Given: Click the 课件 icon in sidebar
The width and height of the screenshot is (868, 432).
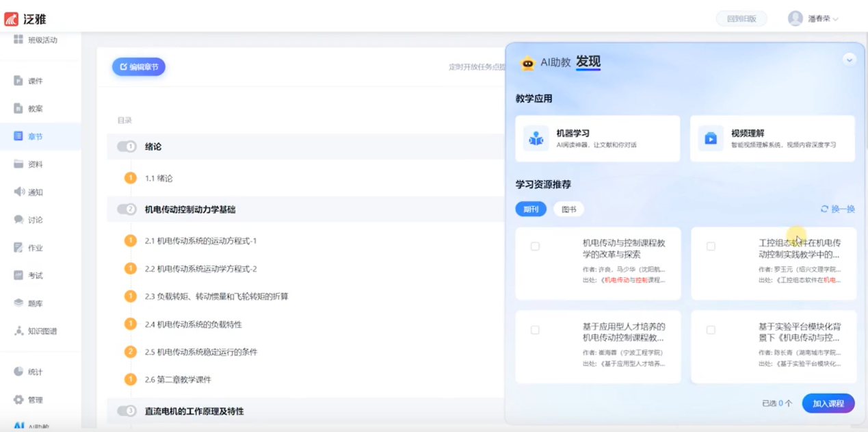Looking at the screenshot, I should point(18,81).
